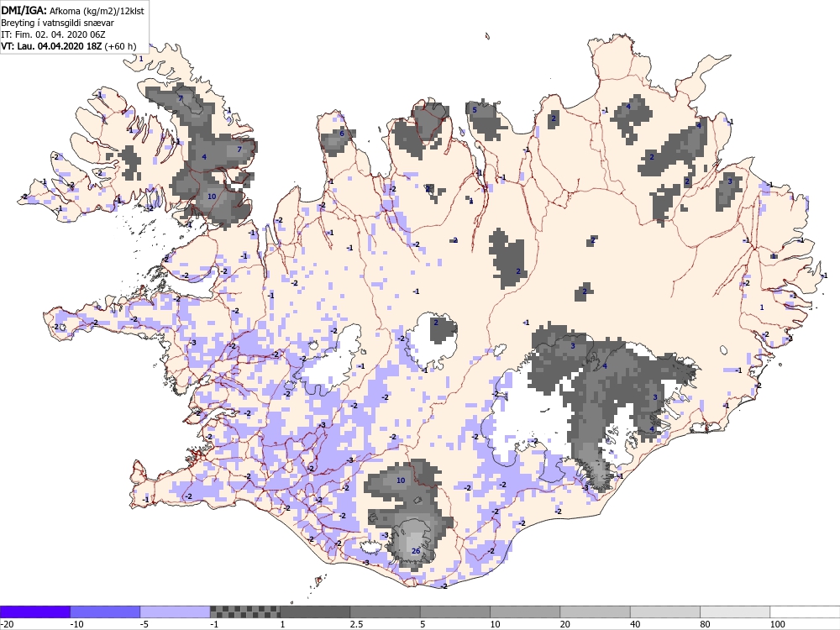The height and width of the screenshot is (630, 840).
Task: Click the legend tick label '80'
Action: 706,624
